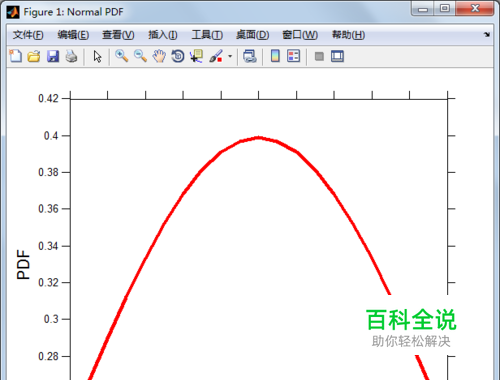Click the 0.34 y-axis tick label

click(x=48, y=246)
